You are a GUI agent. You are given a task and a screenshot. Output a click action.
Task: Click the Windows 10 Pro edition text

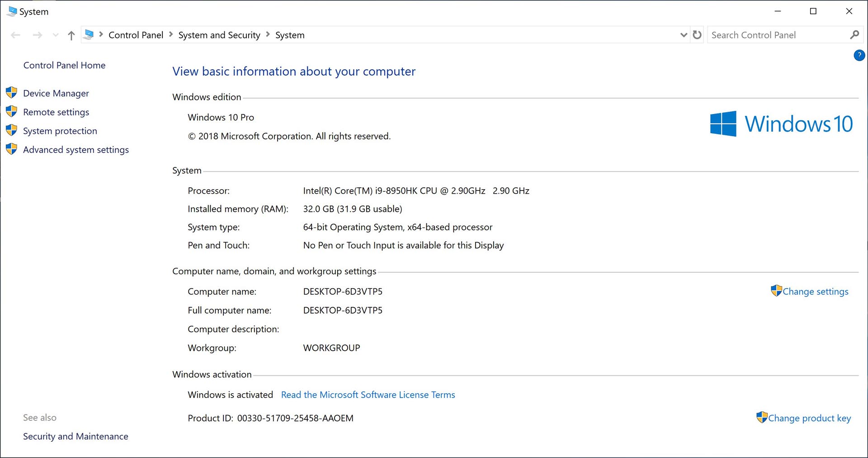coord(221,117)
